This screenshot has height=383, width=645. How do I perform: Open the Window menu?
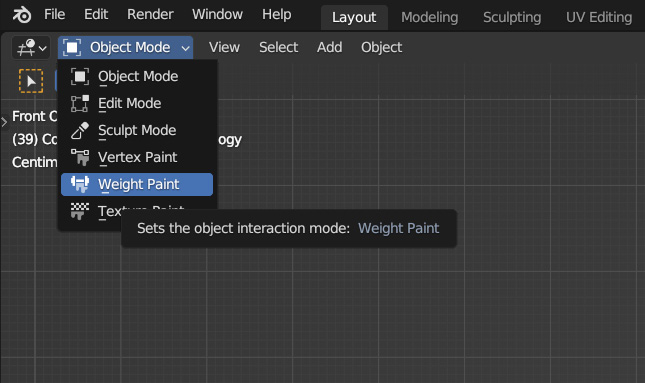217,14
